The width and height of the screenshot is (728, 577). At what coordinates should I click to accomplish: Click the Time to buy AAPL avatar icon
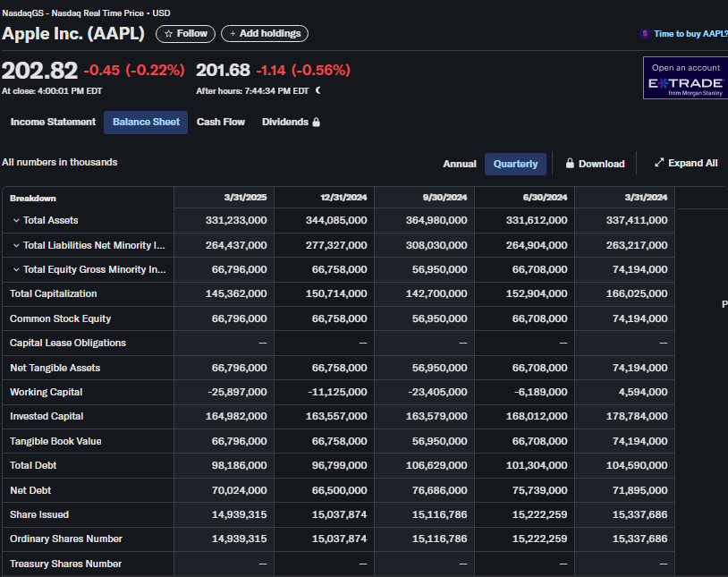point(645,33)
